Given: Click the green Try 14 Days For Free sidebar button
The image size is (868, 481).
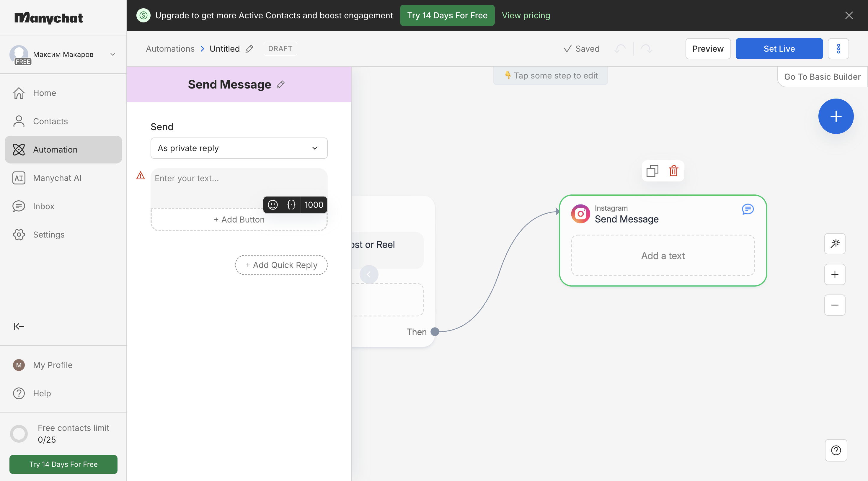Looking at the screenshot, I should tap(63, 464).
